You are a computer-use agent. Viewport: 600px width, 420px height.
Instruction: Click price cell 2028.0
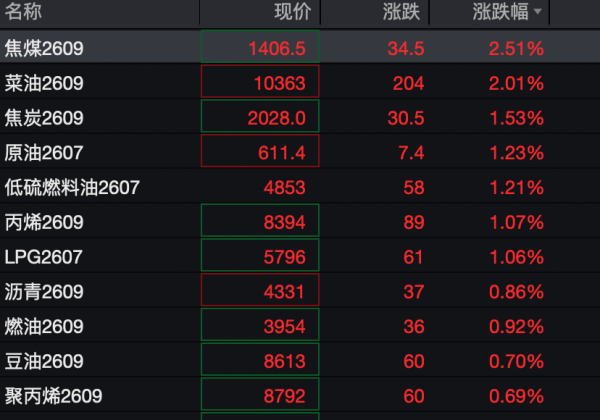tap(260, 116)
